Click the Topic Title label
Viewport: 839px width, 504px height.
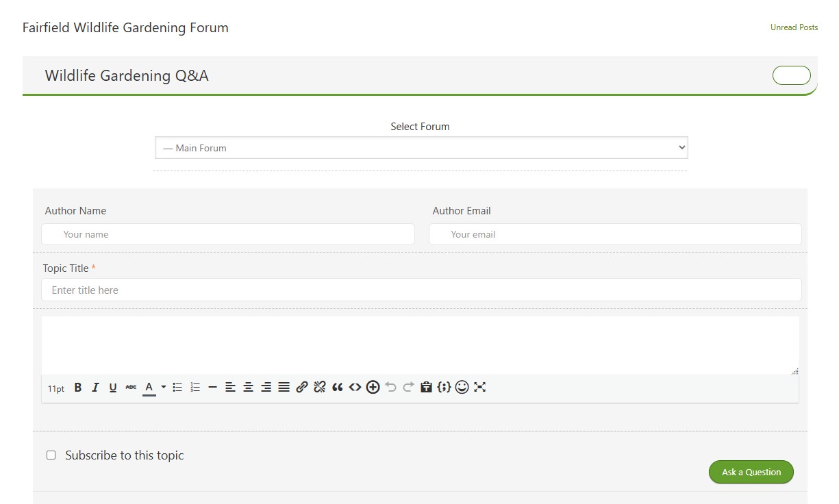[x=66, y=268]
